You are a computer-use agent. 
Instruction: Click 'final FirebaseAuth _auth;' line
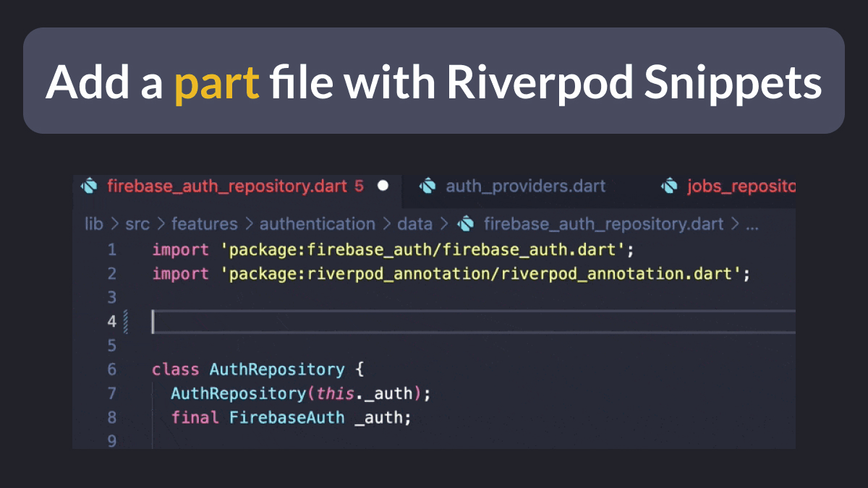coord(292,417)
